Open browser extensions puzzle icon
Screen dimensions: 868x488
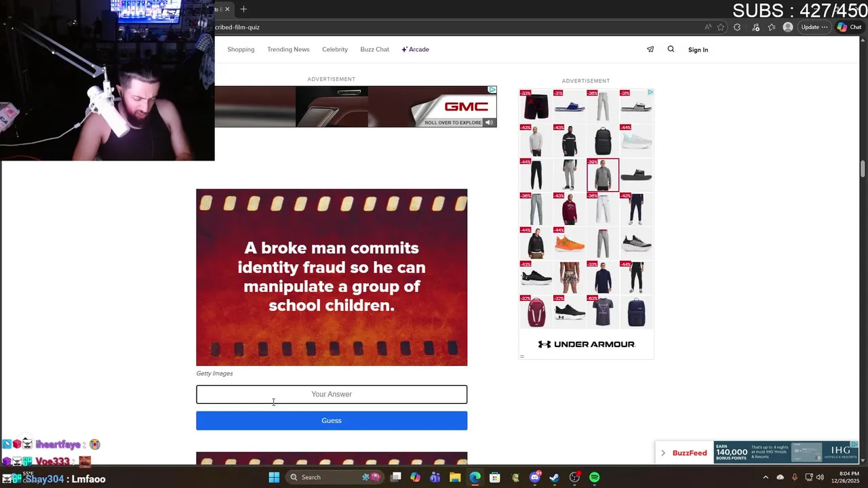(x=737, y=27)
